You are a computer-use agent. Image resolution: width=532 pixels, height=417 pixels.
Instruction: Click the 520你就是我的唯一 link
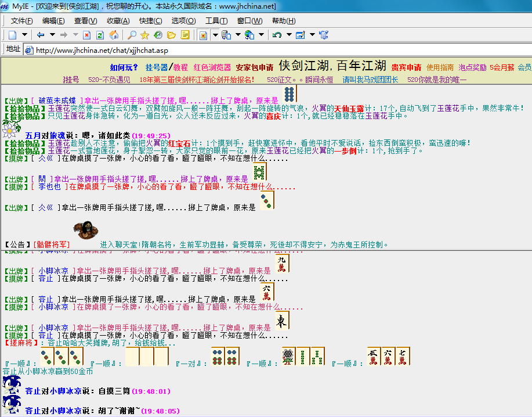click(x=437, y=80)
